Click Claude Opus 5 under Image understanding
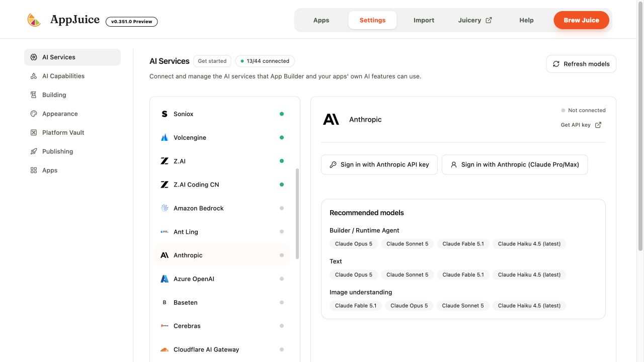This screenshot has height=362, width=644. coord(409,306)
